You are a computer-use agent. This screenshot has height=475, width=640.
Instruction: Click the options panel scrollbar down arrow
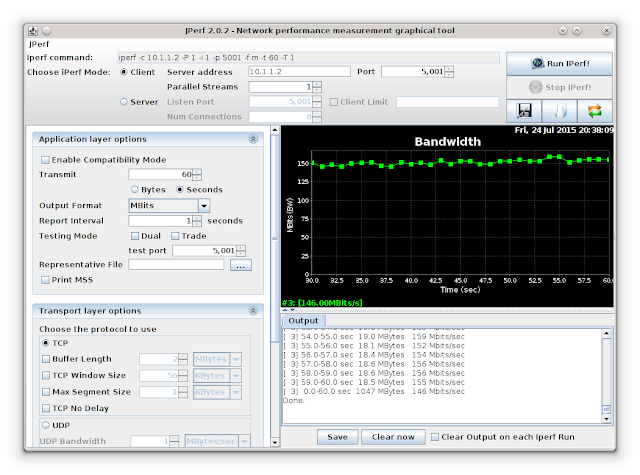pyautogui.click(x=275, y=442)
